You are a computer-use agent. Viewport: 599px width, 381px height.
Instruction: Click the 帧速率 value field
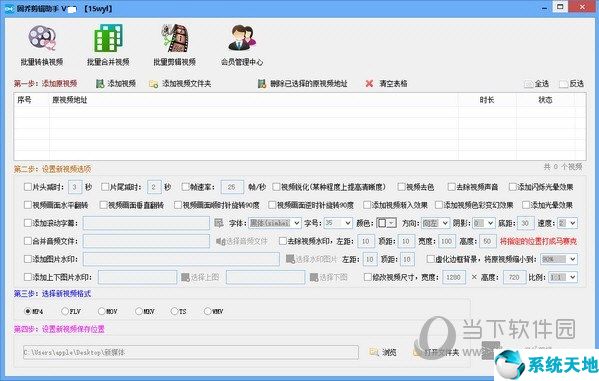pos(232,187)
